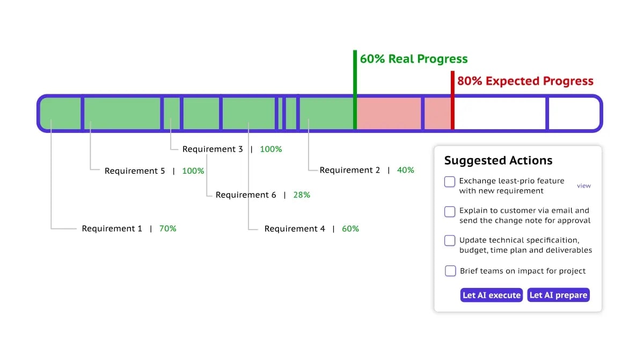Viewport: 644px width, 362px height.
Task: Check the Brief teams on impact checkbox
Action: (450, 270)
